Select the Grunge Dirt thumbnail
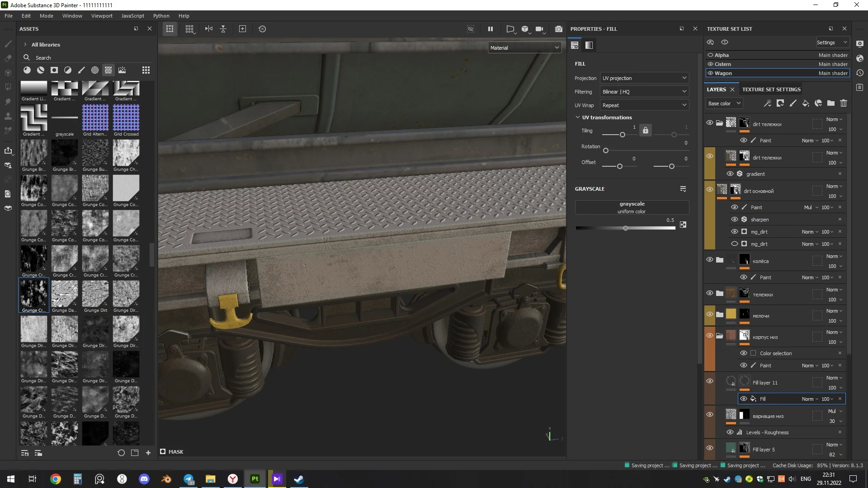868x488 pixels. coord(95,294)
